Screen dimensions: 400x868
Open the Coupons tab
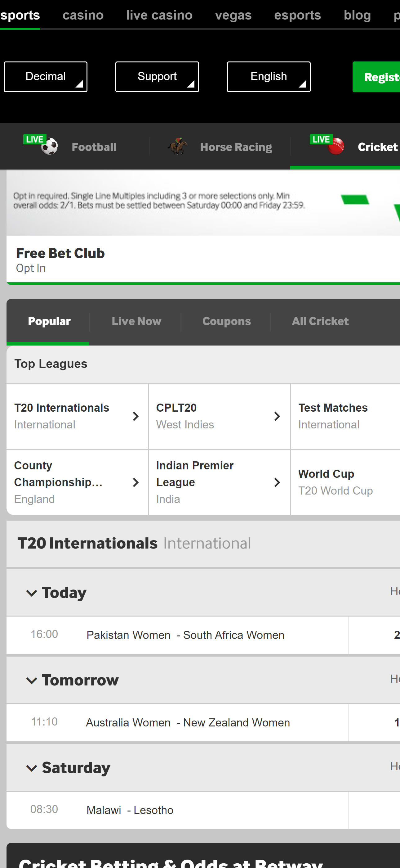(226, 321)
